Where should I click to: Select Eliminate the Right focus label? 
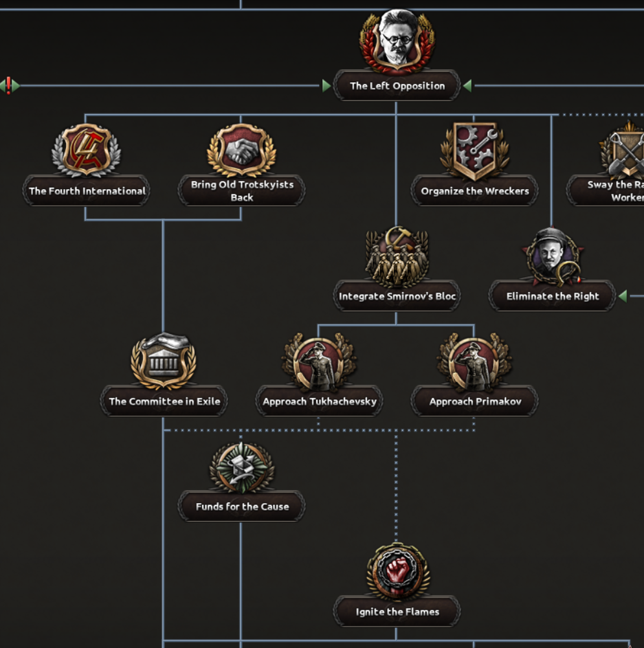tap(552, 296)
